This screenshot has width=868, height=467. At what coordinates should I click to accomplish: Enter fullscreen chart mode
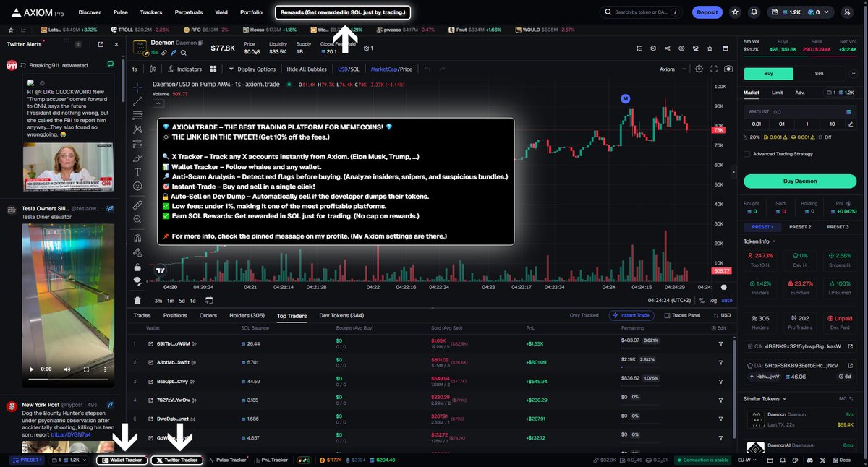pyautogui.click(x=714, y=69)
